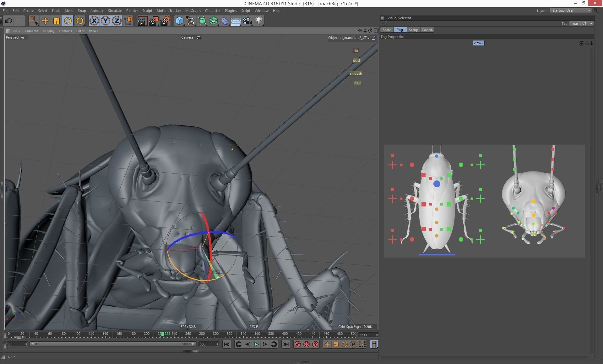The width and height of the screenshot is (603, 364).
Task: Select the Move tool in the top toolbar
Action: coord(45,21)
